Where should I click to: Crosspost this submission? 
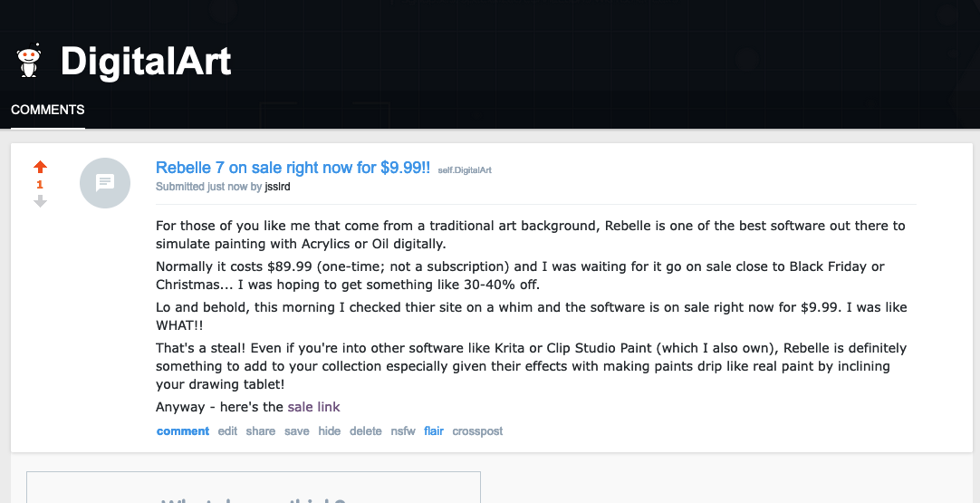point(477,431)
